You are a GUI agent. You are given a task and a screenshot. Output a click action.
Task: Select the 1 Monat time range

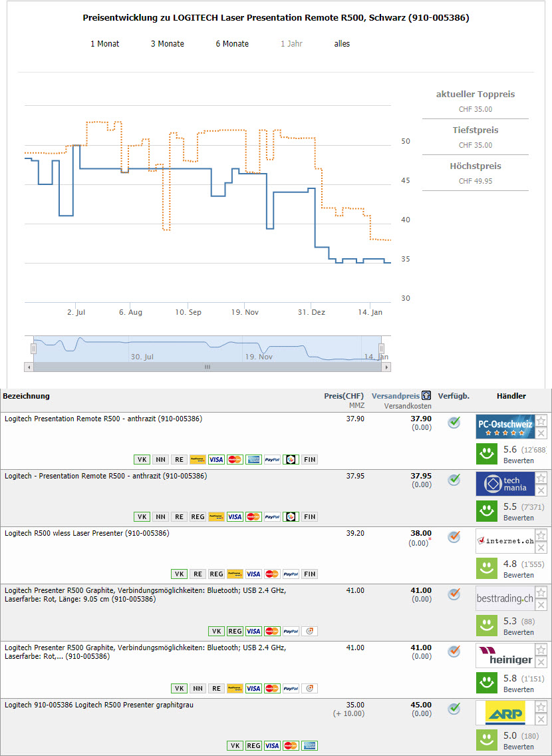pyautogui.click(x=105, y=44)
